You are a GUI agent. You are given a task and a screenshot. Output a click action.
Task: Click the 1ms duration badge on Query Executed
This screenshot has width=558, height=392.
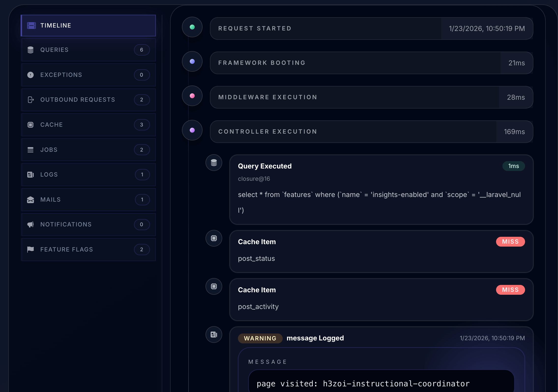pos(514,166)
